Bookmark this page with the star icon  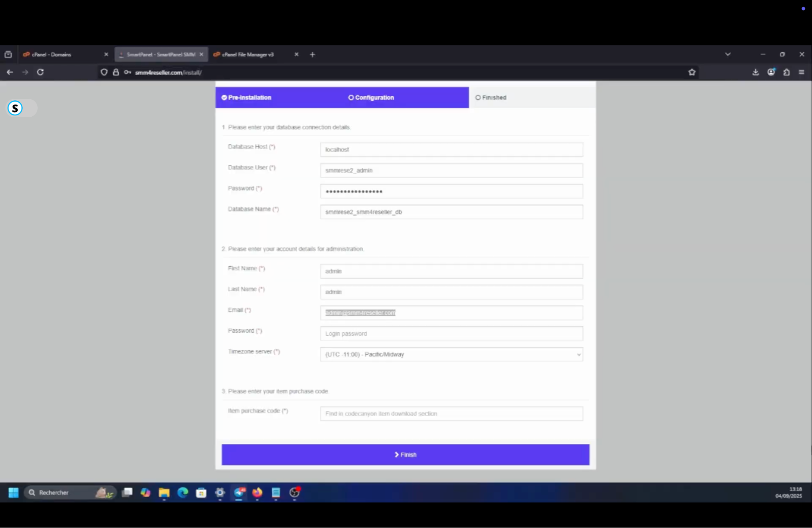click(x=691, y=72)
